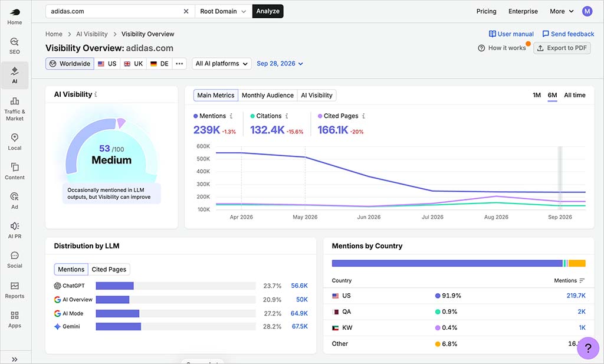Open ChatGPT 56.6K mentions value
Screen dimensions: 604x364
tap(299, 286)
